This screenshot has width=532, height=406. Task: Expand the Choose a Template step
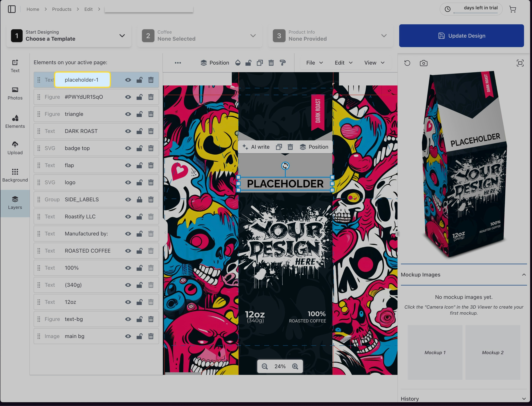coord(122,36)
